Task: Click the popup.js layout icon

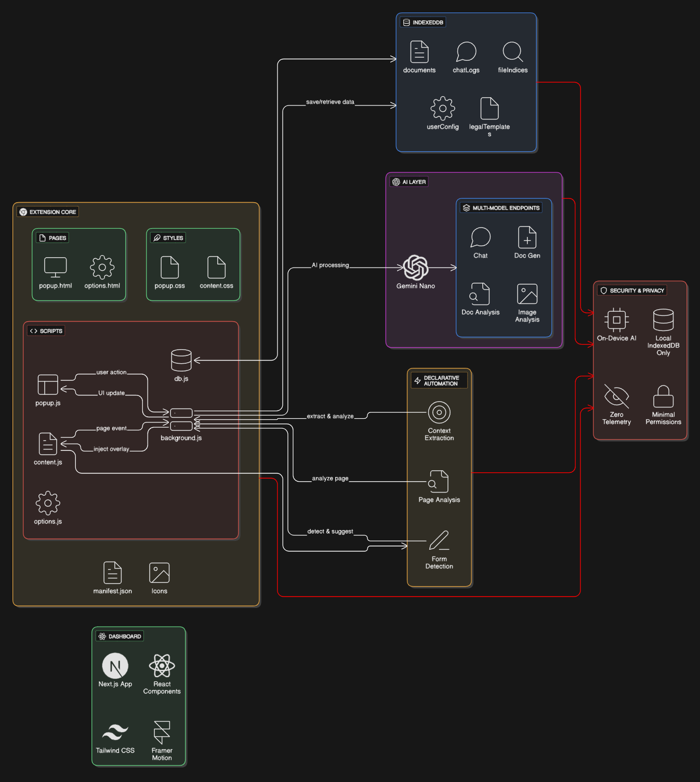Action: click(x=48, y=385)
